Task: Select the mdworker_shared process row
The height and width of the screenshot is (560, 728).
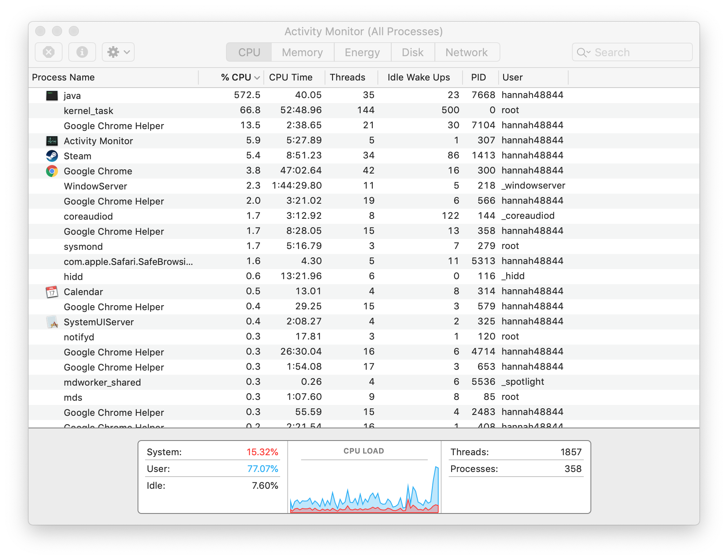Action: coord(364,382)
